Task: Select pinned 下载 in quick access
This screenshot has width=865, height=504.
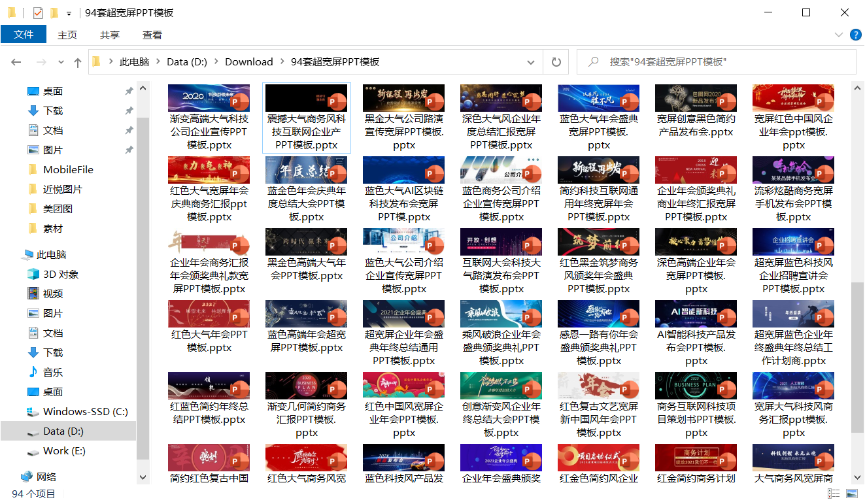Action: pos(53,110)
